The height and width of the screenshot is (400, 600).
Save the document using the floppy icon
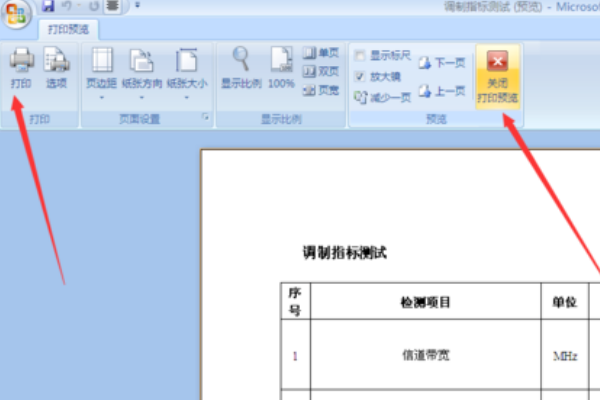(x=48, y=6)
